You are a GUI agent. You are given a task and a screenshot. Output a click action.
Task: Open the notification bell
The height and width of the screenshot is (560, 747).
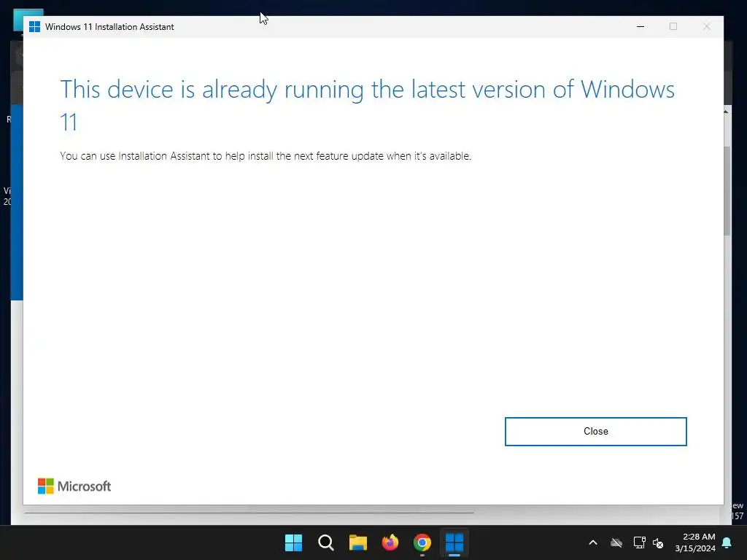[x=727, y=542]
